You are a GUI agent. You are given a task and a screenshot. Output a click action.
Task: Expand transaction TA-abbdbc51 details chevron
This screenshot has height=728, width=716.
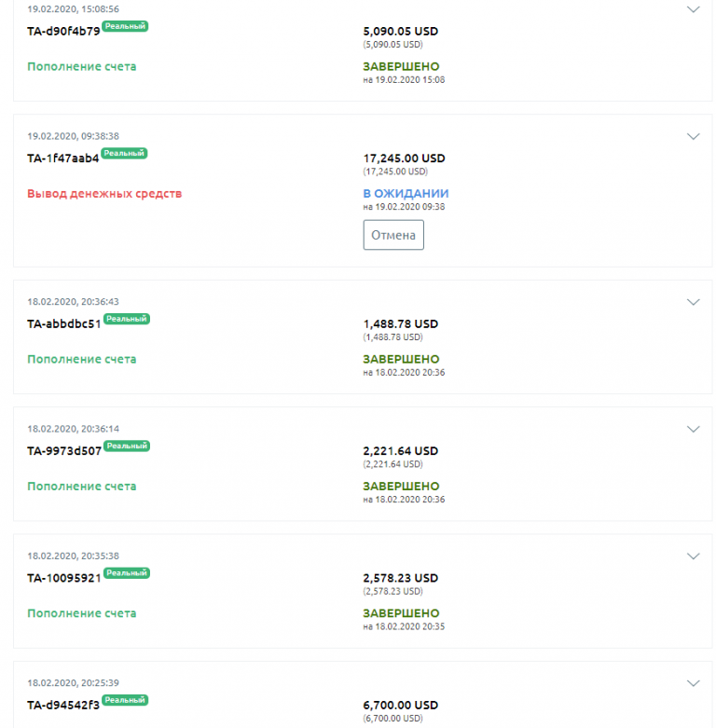pyautogui.click(x=693, y=302)
